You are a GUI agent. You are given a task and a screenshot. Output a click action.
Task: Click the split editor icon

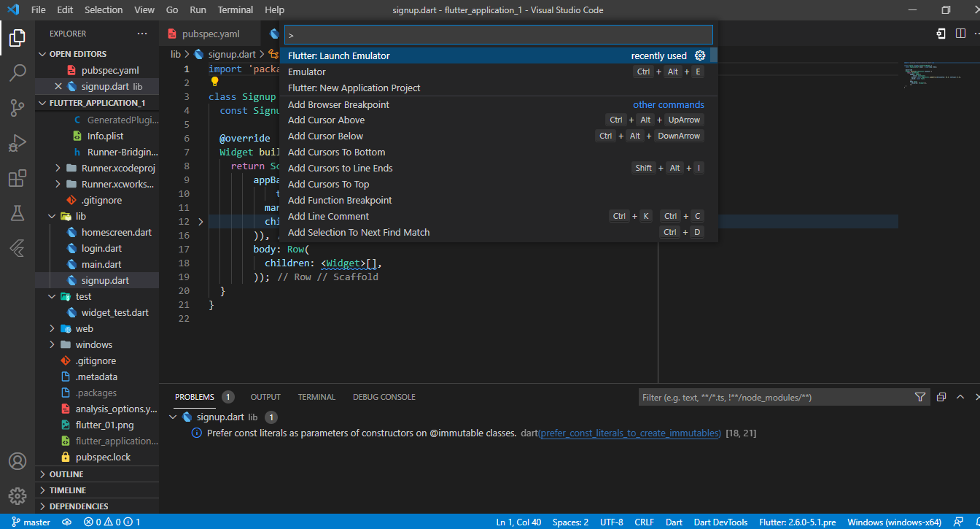[x=961, y=34]
